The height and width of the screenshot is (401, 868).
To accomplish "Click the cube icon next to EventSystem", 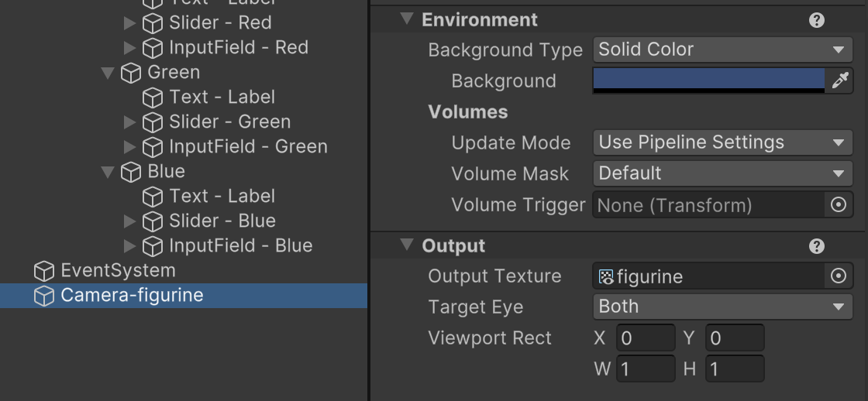I will pos(44,271).
